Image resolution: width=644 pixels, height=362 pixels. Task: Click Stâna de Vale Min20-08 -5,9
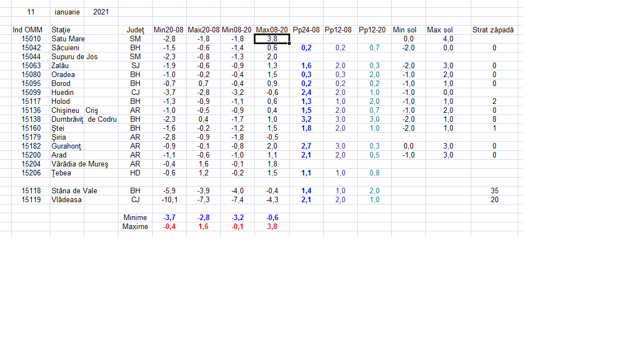tap(169, 191)
